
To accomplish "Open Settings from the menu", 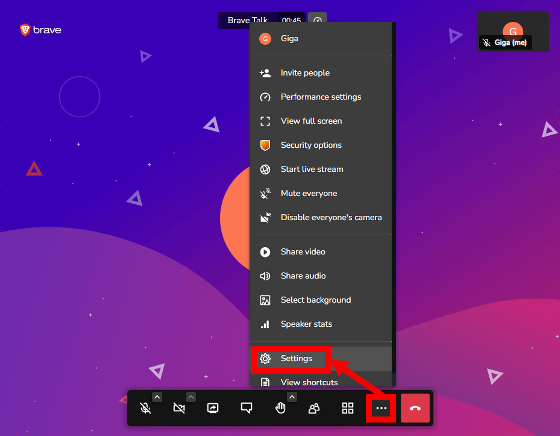I will pos(321,358).
